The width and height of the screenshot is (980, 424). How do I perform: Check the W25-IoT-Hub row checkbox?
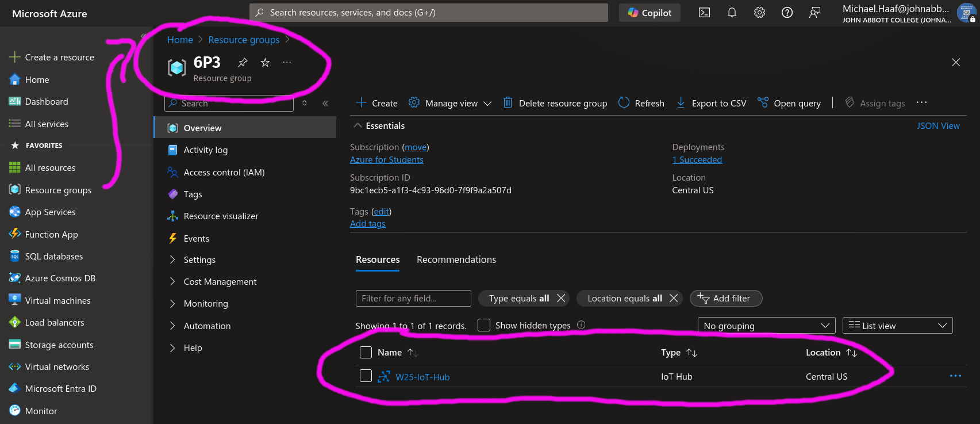(x=366, y=376)
